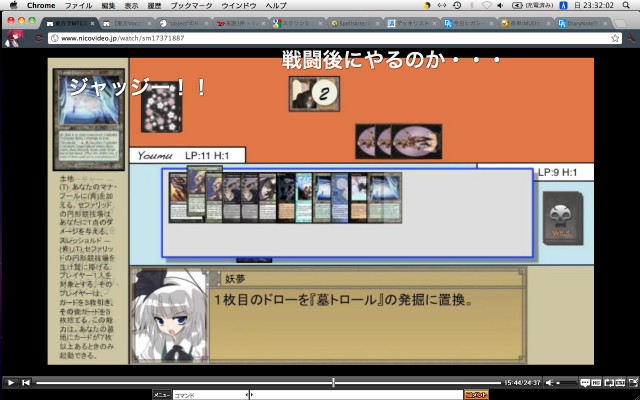
Task: Switch to the "object" browser tab
Action: pyautogui.click(x=184, y=24)
